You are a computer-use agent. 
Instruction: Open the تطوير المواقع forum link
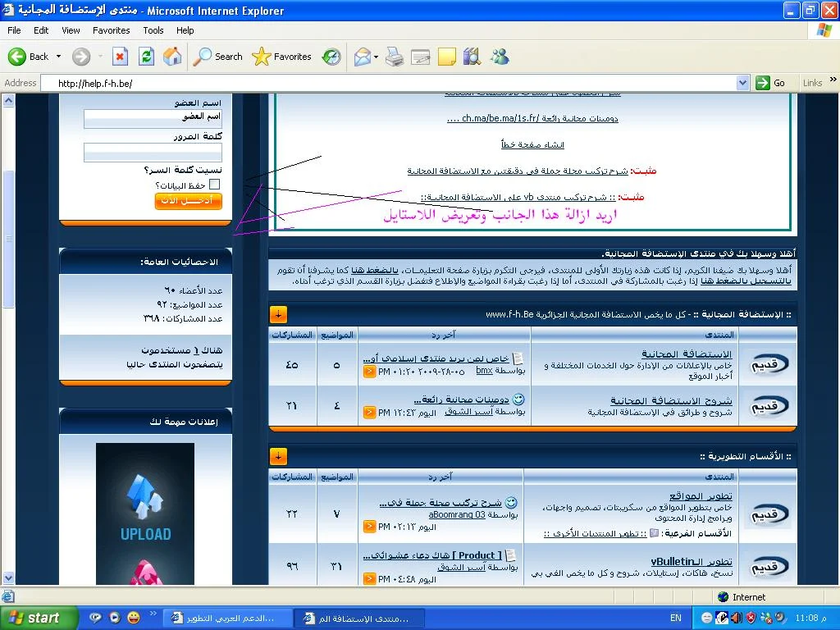point(701,496)
